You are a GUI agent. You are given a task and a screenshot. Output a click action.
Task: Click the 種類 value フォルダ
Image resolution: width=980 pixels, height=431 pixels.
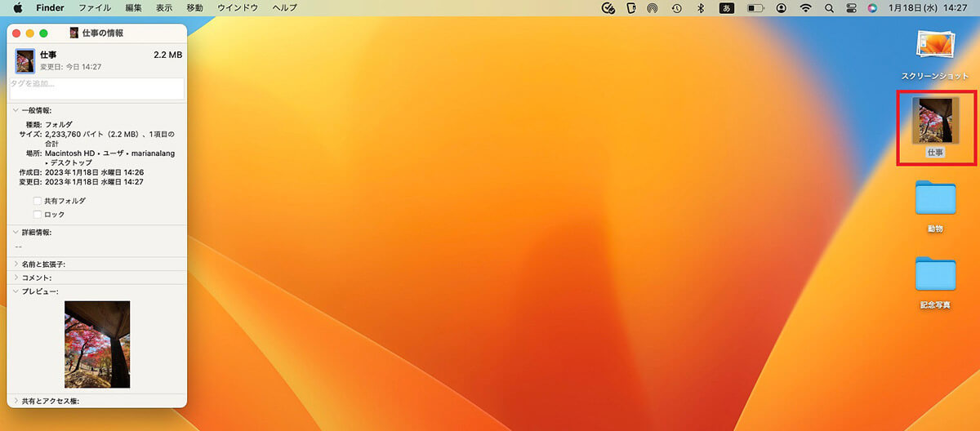[59, 124]
